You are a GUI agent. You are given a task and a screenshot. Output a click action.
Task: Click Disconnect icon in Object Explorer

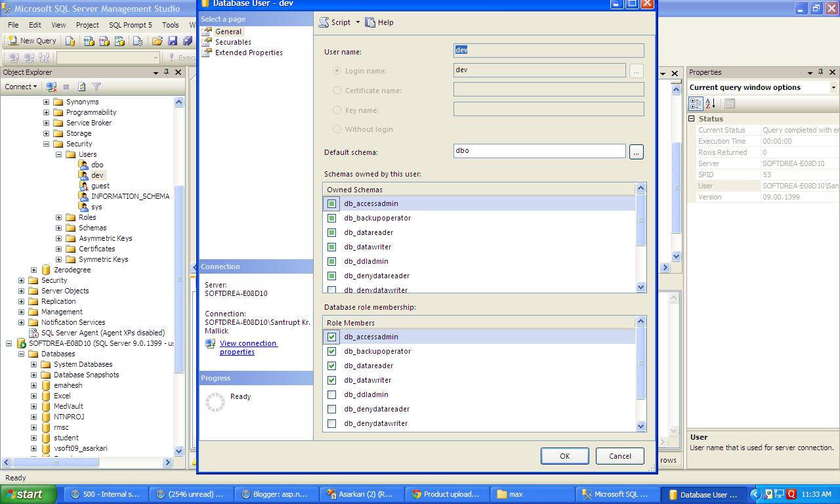(x=52, y=87)
